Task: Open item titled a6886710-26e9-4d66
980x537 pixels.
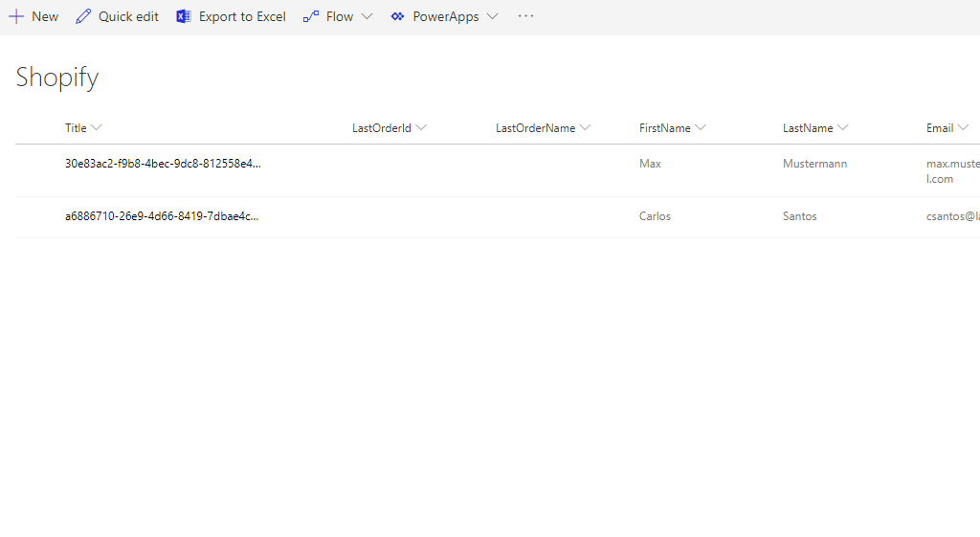Action: coord(162,216)
